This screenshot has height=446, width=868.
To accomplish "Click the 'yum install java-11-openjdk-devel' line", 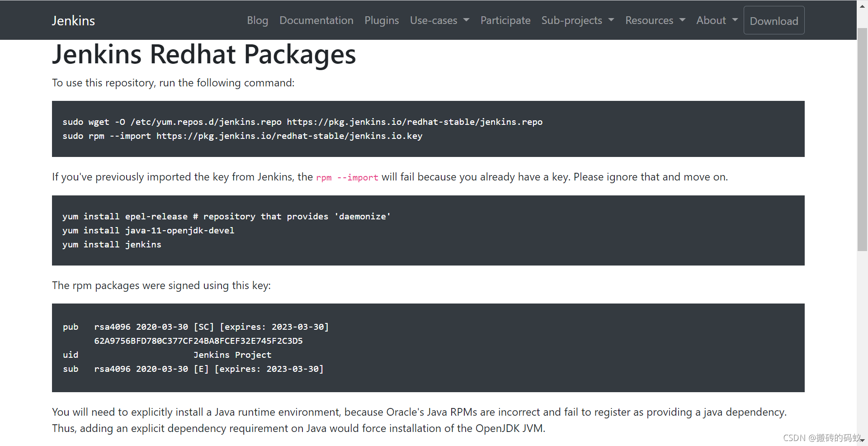I will pyautogui.click(x=148, y=230).
